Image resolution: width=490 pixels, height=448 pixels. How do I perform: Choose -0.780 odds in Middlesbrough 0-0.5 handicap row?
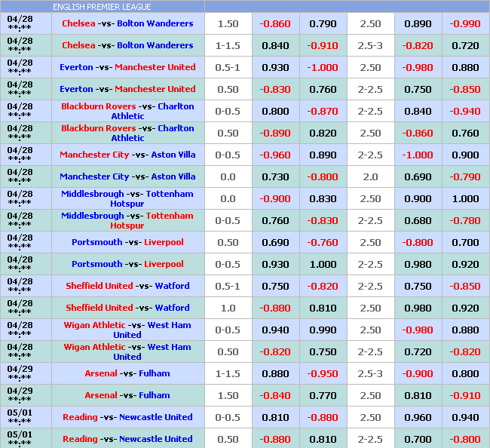[465, 221]
